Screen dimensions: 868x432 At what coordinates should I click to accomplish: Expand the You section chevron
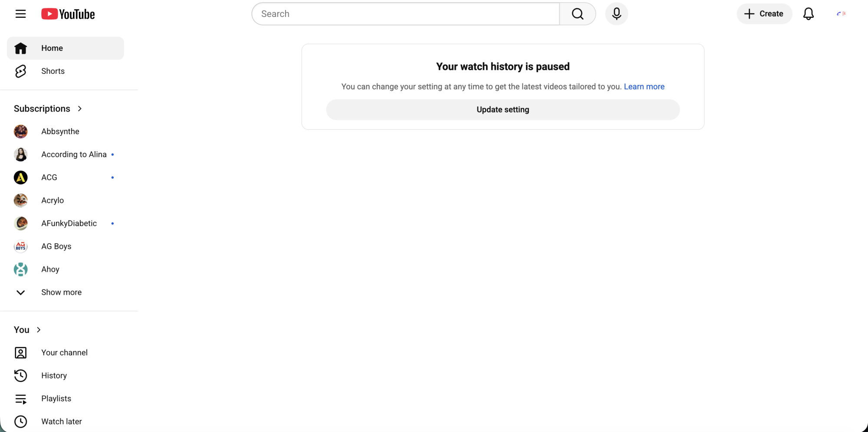coord(39,330)
